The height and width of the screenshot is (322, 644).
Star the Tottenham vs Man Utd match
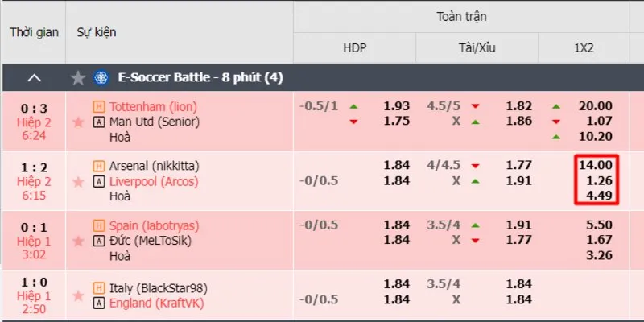click(78, 122)
